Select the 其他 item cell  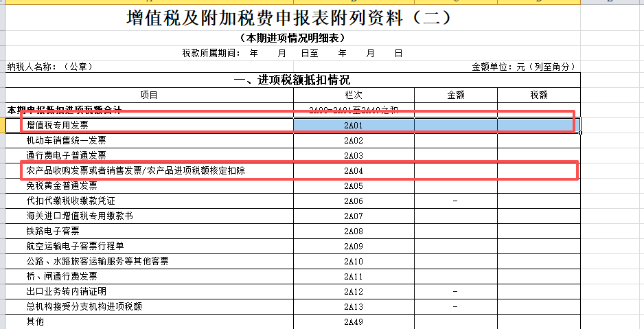pos(149,321)
